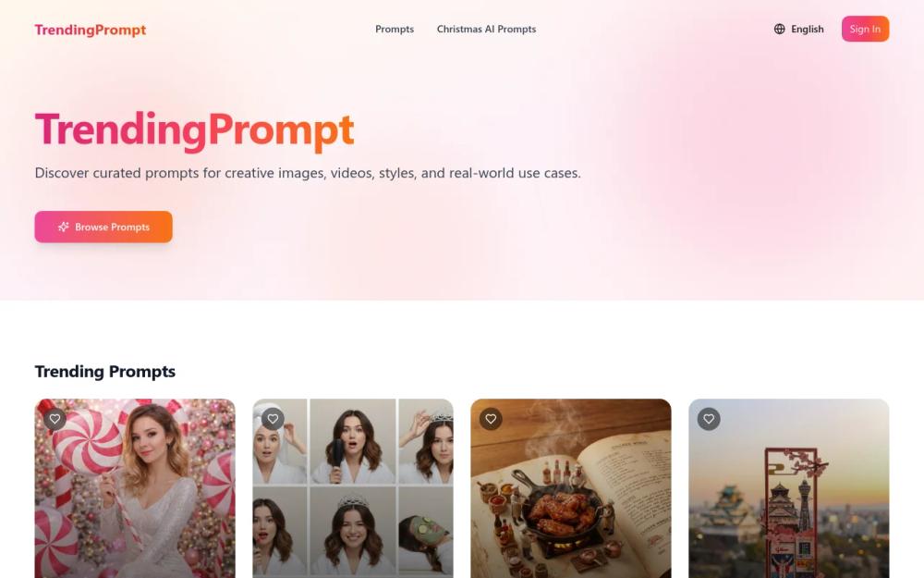Open the English language dropdown

798,29
